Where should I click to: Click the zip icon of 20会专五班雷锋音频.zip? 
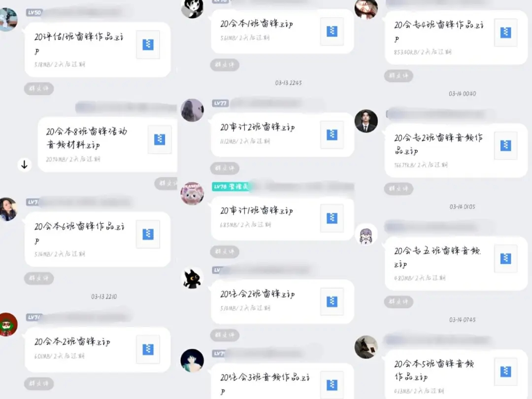point(505,259)
